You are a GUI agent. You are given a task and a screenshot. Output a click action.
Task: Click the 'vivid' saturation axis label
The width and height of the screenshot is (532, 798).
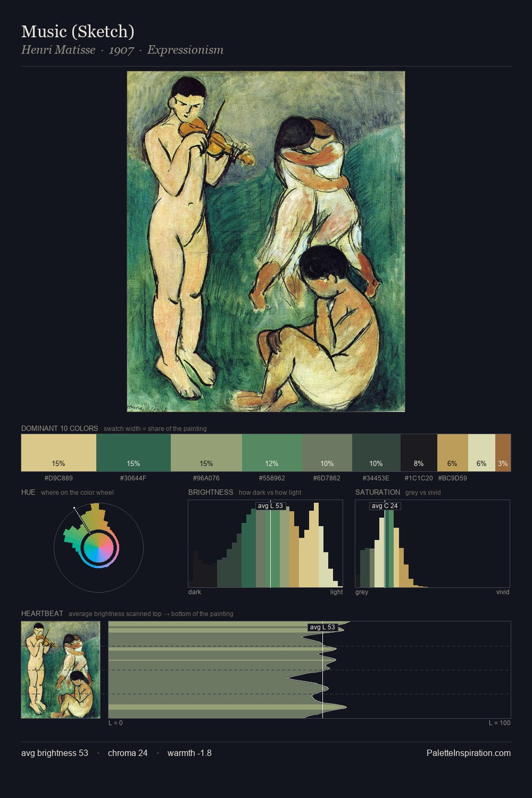(503, 592)
